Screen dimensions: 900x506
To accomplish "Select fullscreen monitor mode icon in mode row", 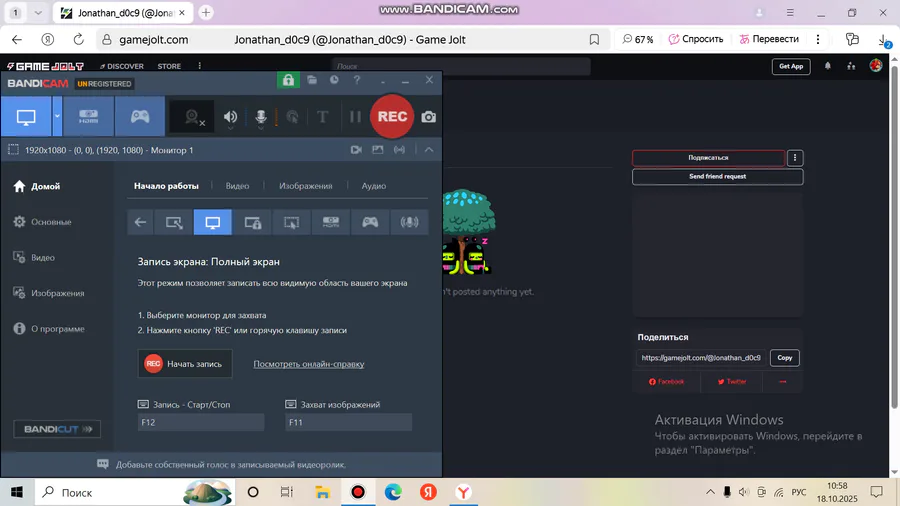I will tap(213, 222).
